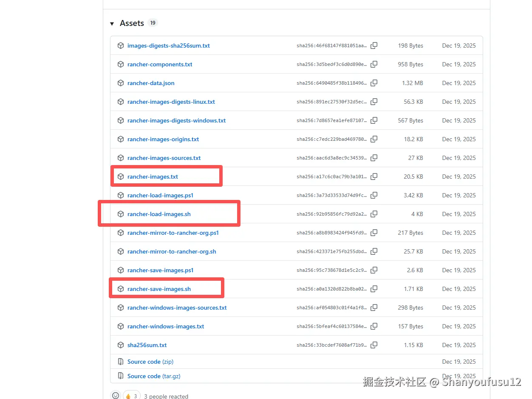Copy sha256 of rancher-load-images.sh
Screen dimensions: 532x399
pos(374,214)
